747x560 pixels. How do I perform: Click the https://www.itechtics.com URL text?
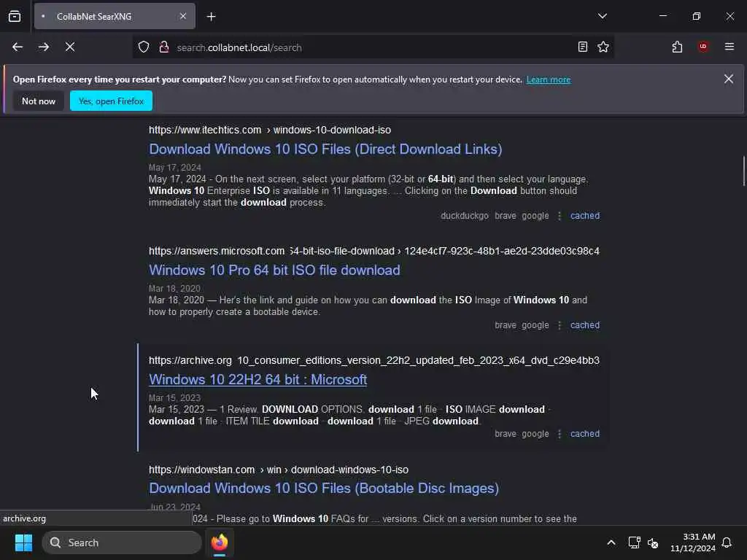pos(205,130)
